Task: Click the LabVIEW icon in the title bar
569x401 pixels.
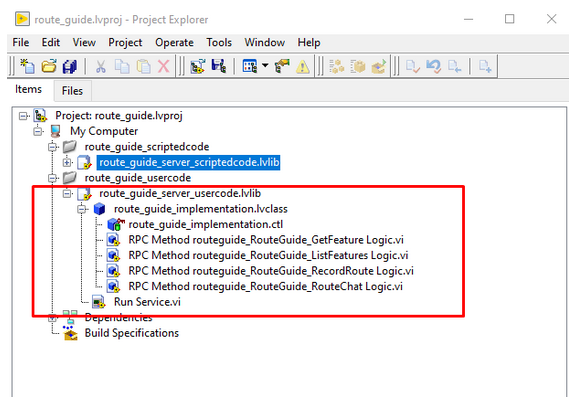Action: click(x=22, y=19)
